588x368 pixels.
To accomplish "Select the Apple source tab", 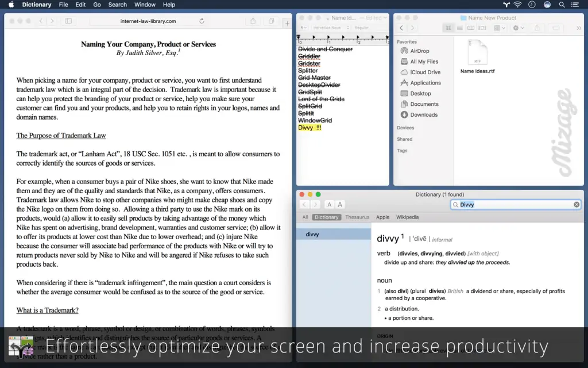I will [x=382, y=217].
